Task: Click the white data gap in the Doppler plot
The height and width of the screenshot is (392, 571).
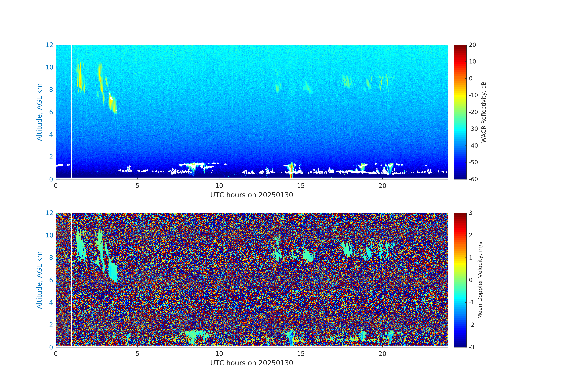Action: tap(72, 279)
